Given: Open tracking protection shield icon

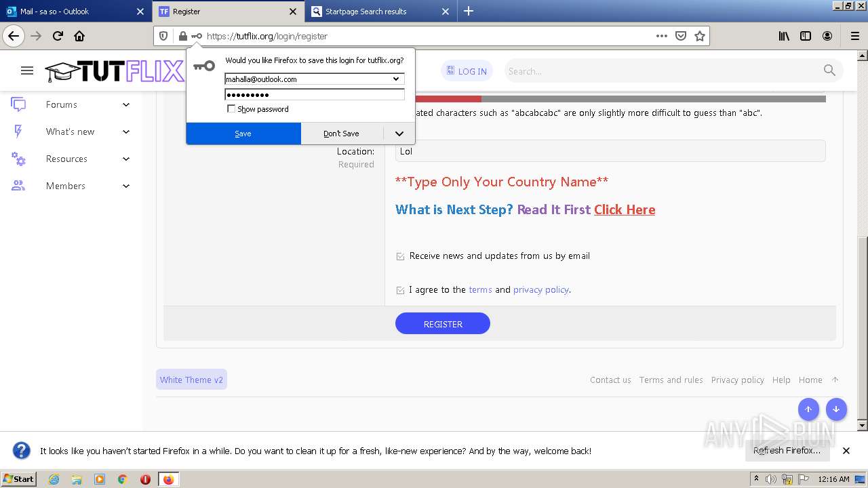Looking at the screenshot, I should coord(163,36).
